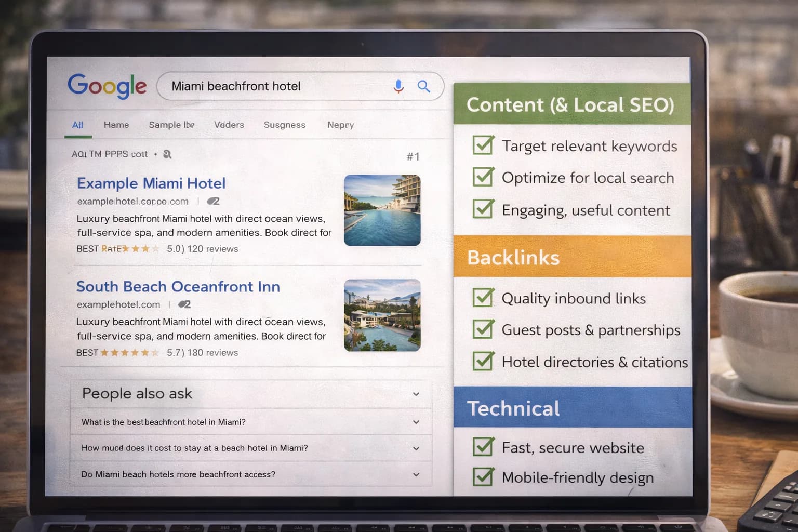The width and height of the screenshot is (798, 532).
Task: Toggle 'Optimize for local search' checkbox
Action: (483, 177)
